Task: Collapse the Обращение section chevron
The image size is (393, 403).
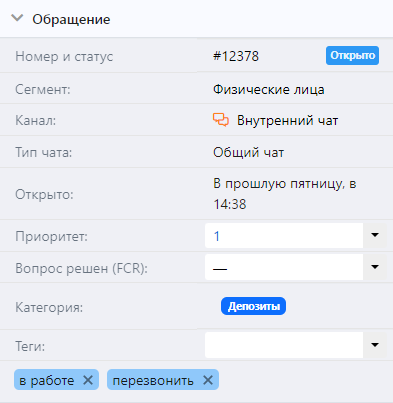Action: (17, 18)
